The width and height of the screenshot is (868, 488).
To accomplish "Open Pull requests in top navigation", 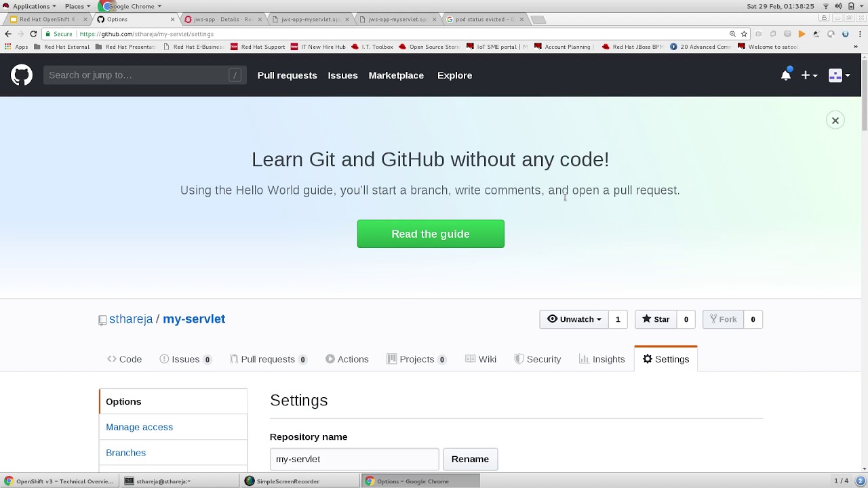I will [287, 75].
